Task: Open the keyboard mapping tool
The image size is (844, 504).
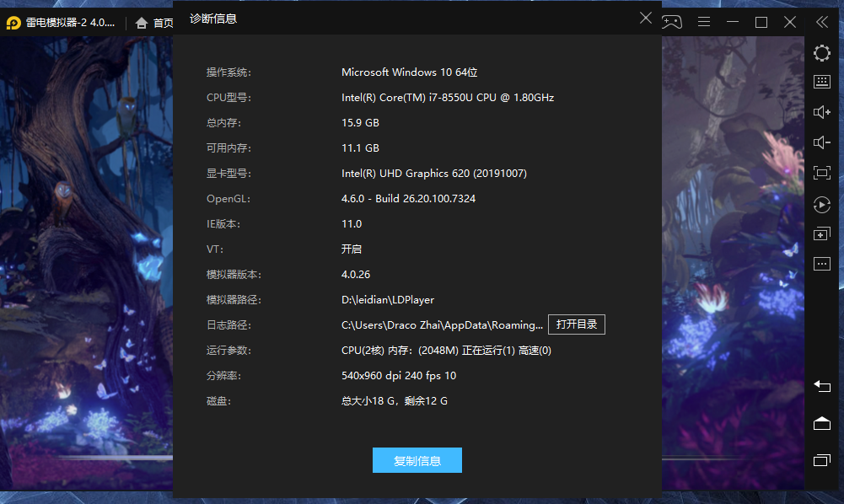Action: [x=821, y=82]
